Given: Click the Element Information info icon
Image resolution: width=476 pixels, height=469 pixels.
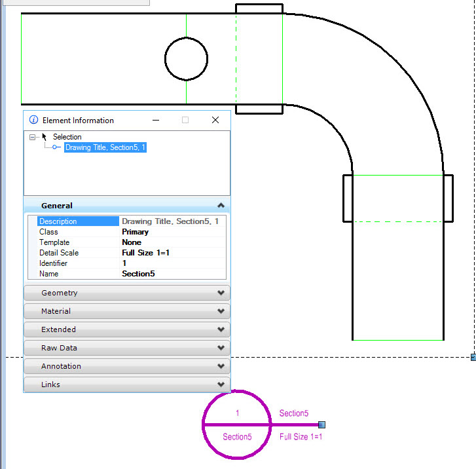Looking at the screenshot, I should 33,120.
